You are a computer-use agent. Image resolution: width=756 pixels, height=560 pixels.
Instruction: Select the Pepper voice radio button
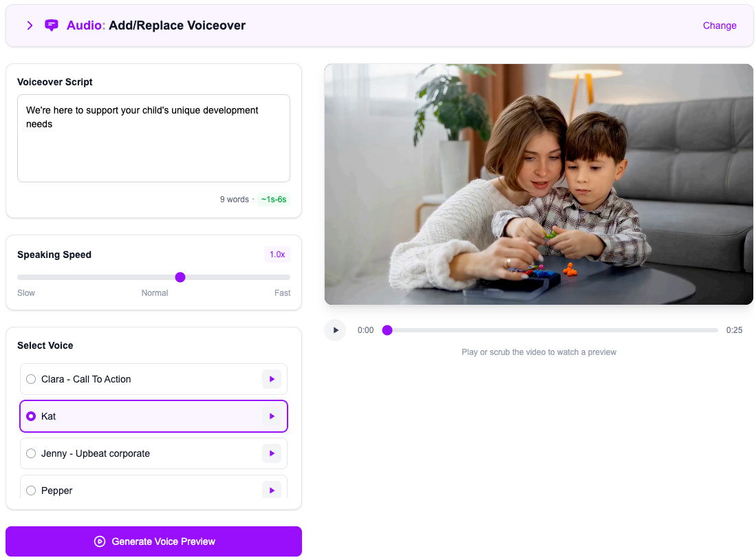(31, 491)
